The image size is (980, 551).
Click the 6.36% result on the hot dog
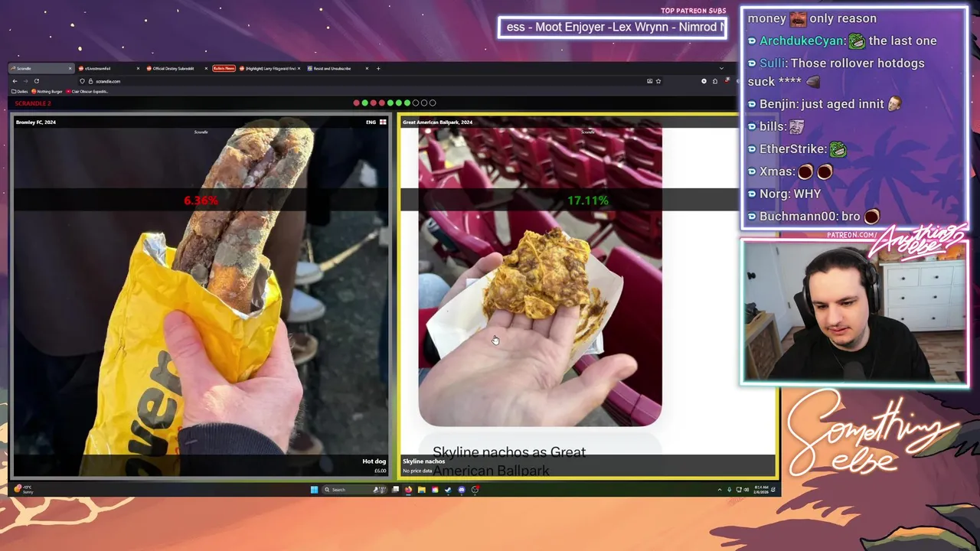201,201
